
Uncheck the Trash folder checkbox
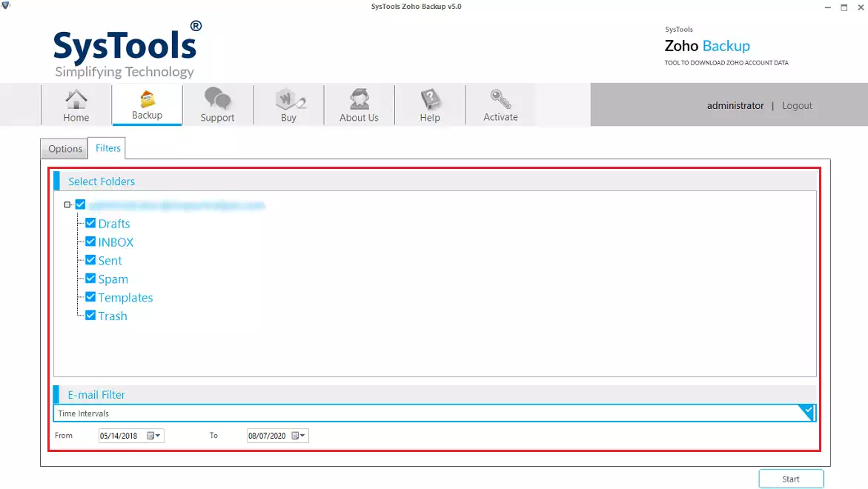pyautogui.click(x=90, y=316)
